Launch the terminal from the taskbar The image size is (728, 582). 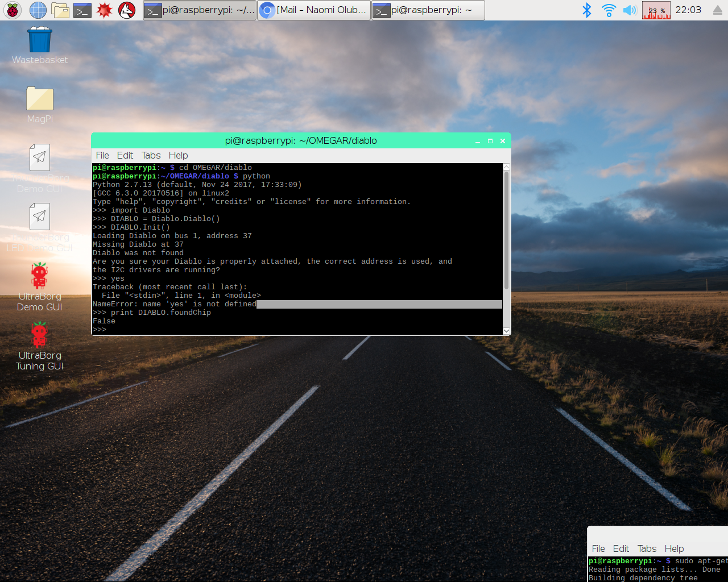(x=82, y=10)
